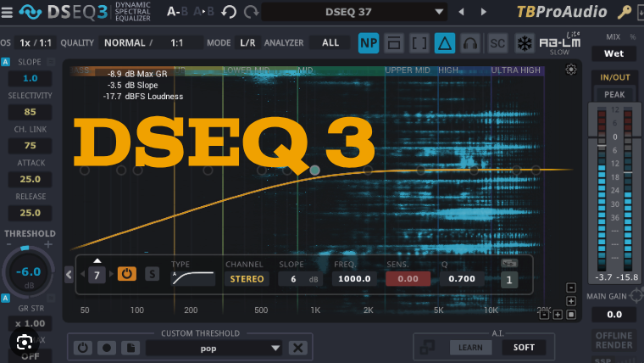Click the PEAK meter button
This screenshot has width=644, height=363.
(614, 94)
